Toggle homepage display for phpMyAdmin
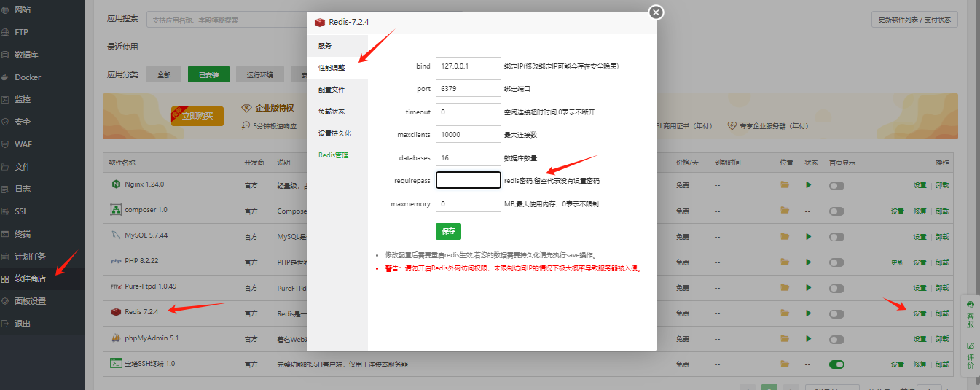This screenshot has width=980, height=390. [x=836, y=338]
